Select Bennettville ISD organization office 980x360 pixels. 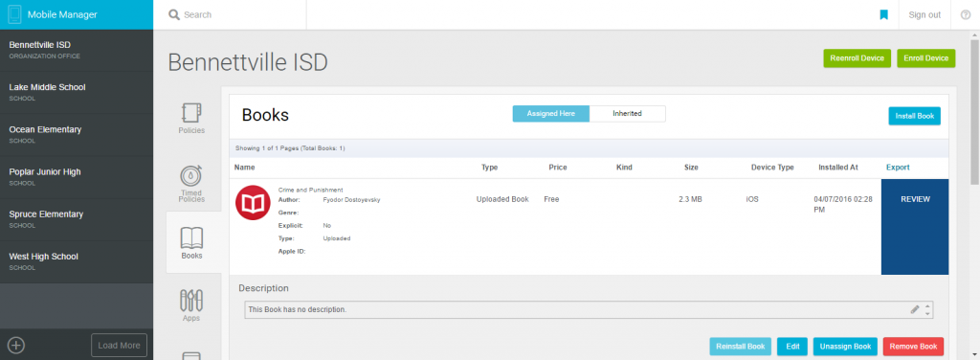(x=77, y=50)
